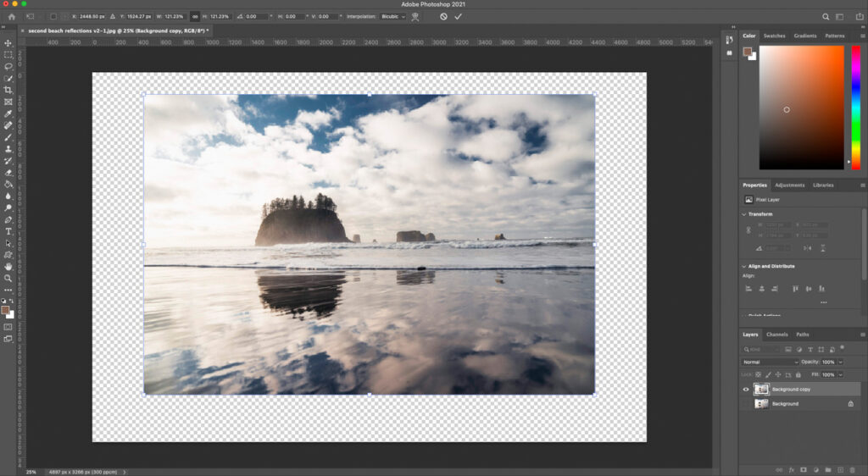Open the Layers panel menu
This screenshot has width=868, height=476.
tap(862, 335)
